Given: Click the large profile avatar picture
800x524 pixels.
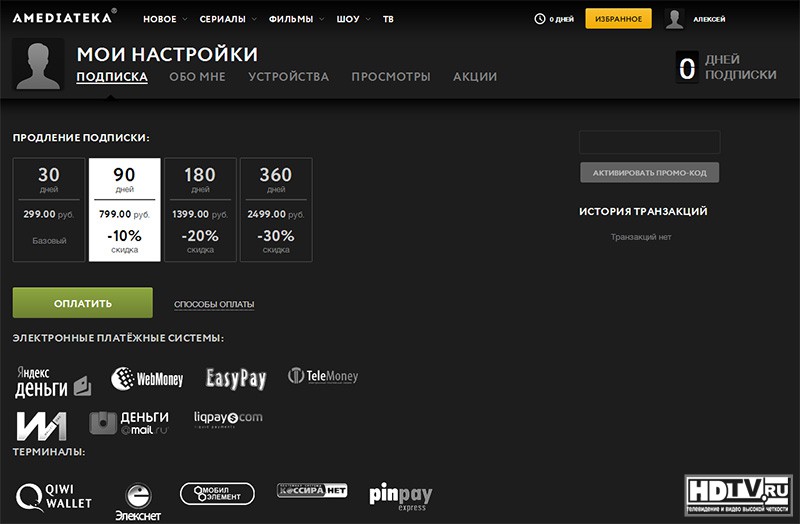Looking at the screenshot, I should tap(38, 65).
